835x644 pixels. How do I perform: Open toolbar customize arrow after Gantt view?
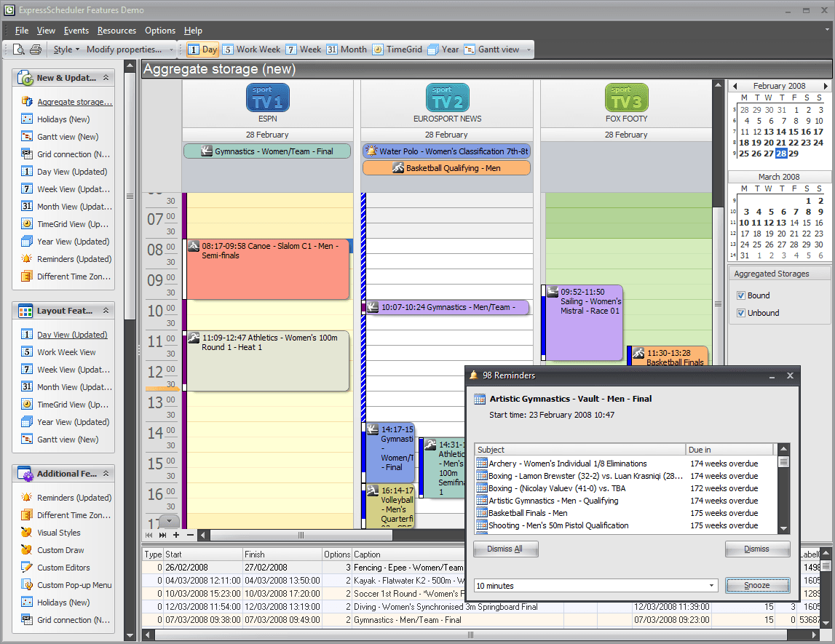(x=529, y=49)
